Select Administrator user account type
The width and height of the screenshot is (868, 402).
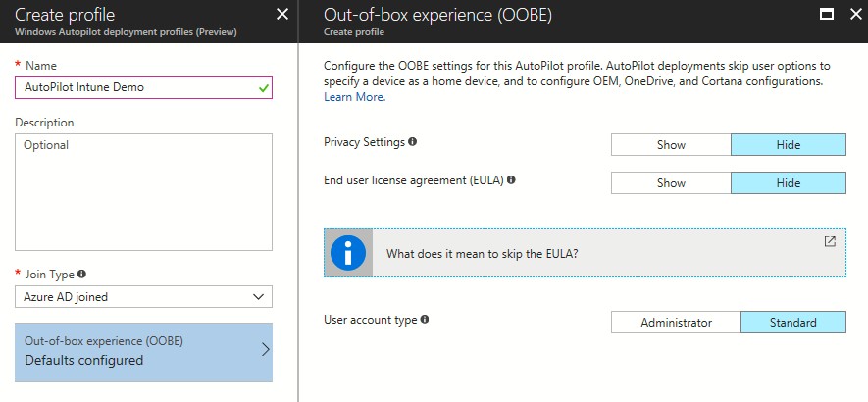point(676,323)
